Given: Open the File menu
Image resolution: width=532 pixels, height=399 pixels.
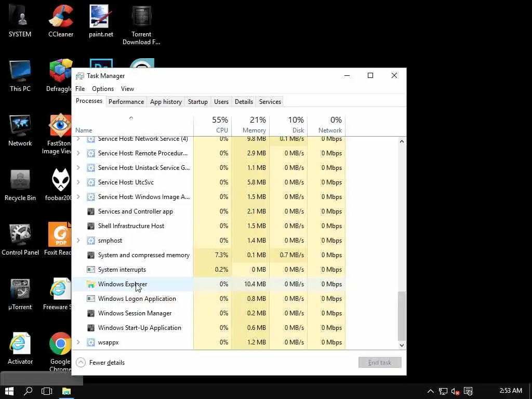Looking at the screenshot, I should (80, 89).
